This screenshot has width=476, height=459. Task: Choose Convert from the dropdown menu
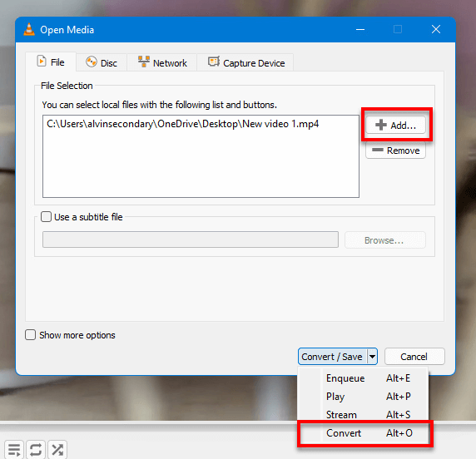point(363,433)
